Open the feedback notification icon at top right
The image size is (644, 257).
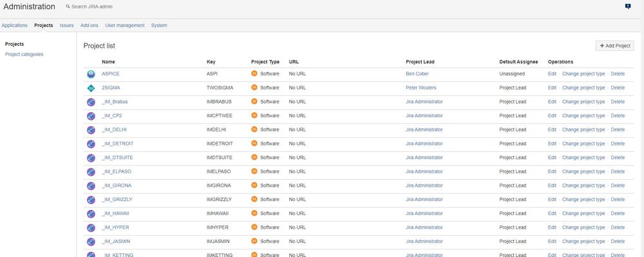coord(628,6)
